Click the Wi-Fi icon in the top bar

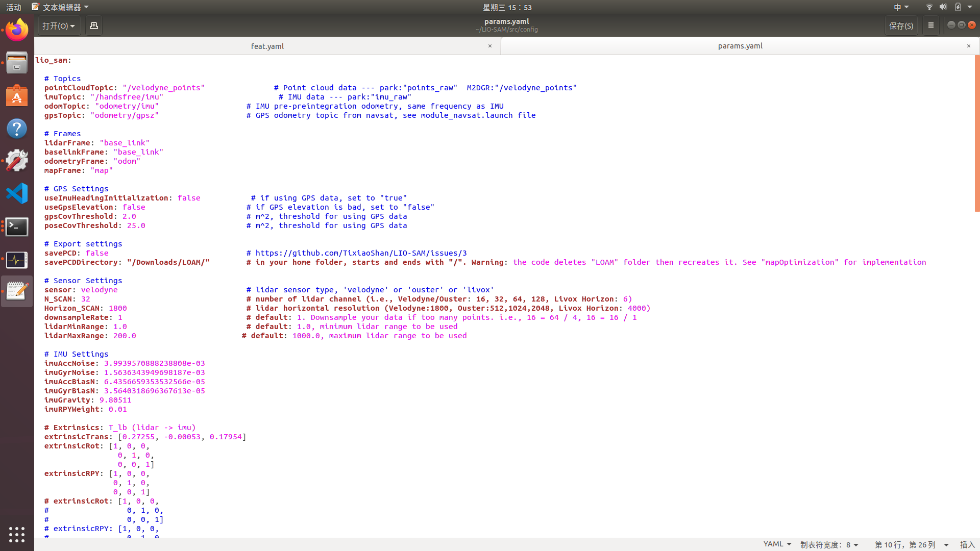928,7
